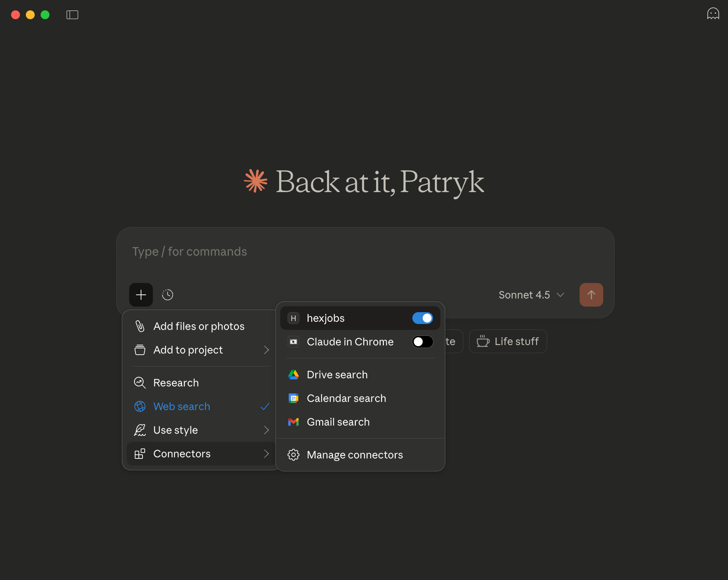This screenshot has height=580, width=728.
Task: Enable Claude in Chrome
Action: pos(422,342)
